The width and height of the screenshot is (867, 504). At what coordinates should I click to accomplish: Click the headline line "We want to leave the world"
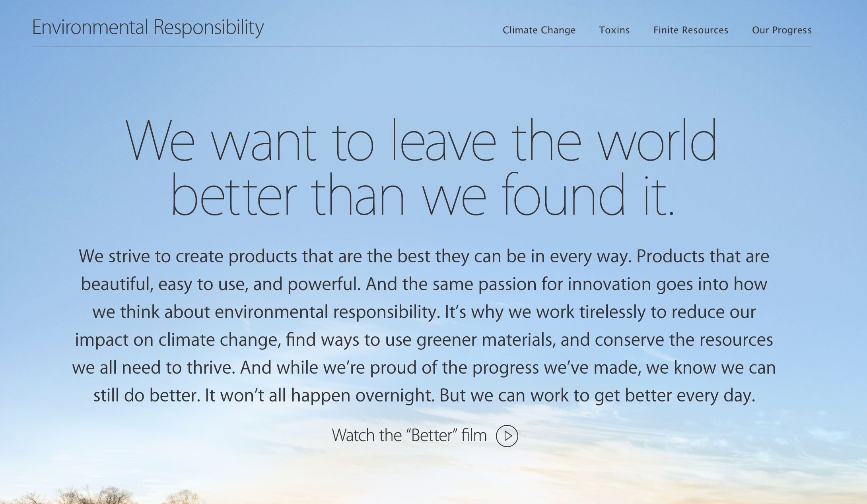click(x=422, y=141)
